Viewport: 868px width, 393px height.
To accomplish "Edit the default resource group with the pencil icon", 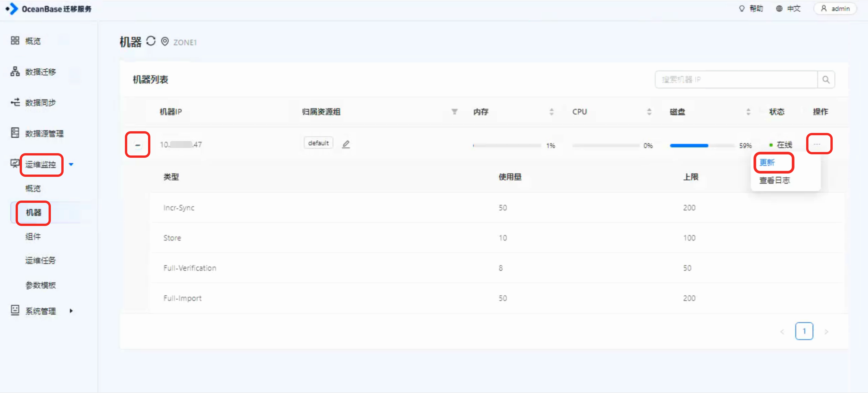I will 346,144.
